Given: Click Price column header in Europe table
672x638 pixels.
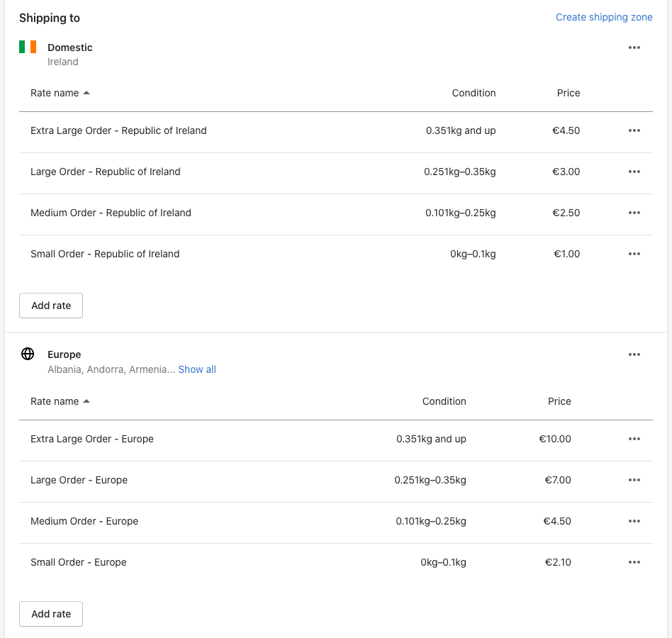Looking at the screenshot, I should tap(559, 401).
